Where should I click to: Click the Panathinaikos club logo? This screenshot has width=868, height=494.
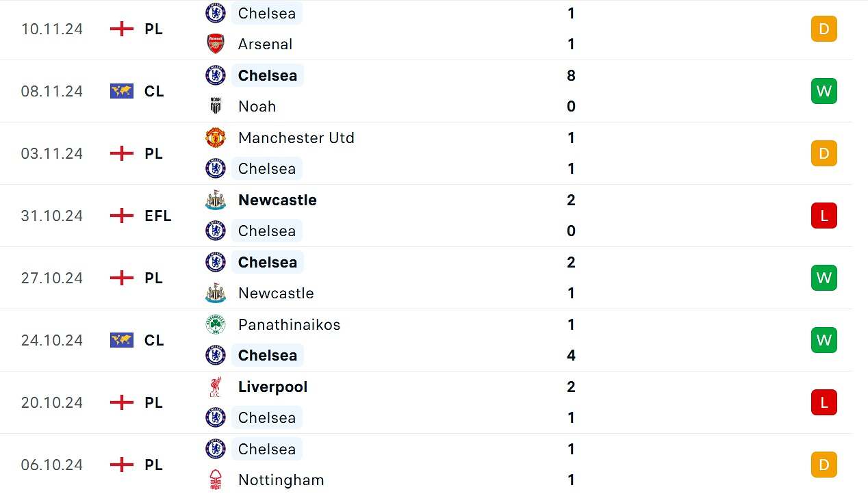216,324
